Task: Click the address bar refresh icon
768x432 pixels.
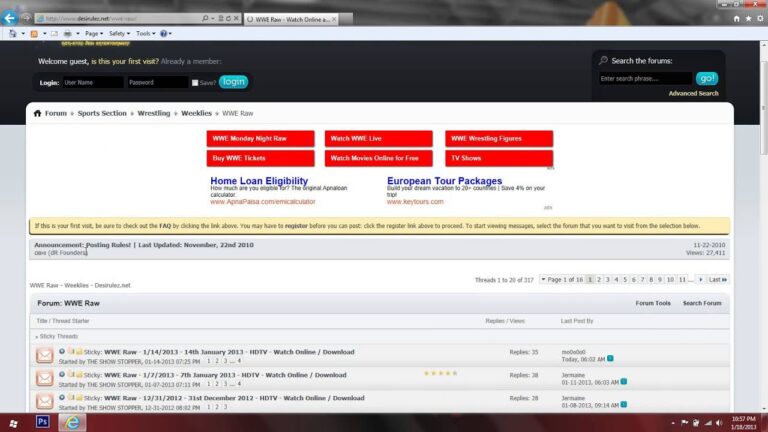Action: point(228,18)
